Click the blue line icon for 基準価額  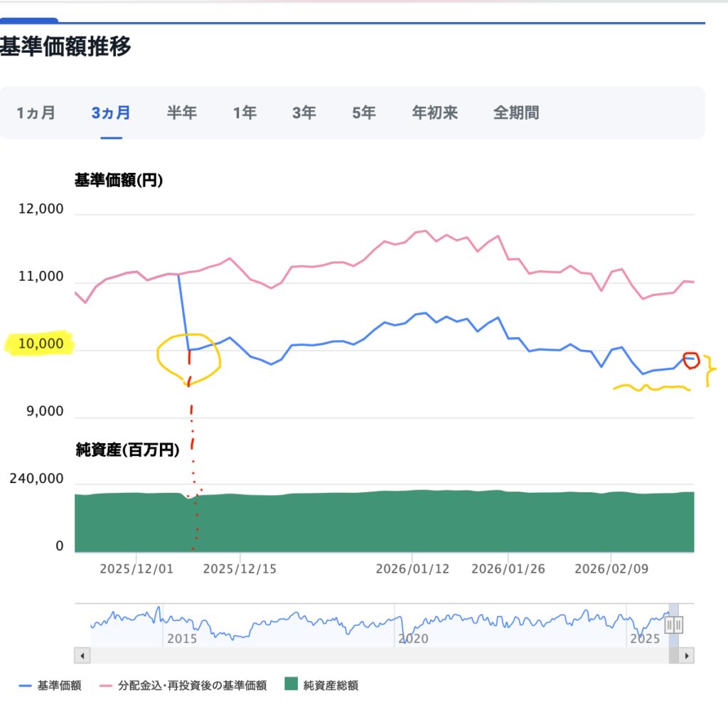tap(25, 686)
